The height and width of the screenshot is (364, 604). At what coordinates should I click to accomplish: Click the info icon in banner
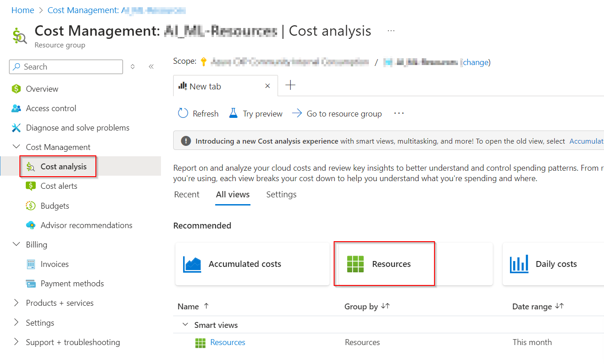tap(186, 141)
